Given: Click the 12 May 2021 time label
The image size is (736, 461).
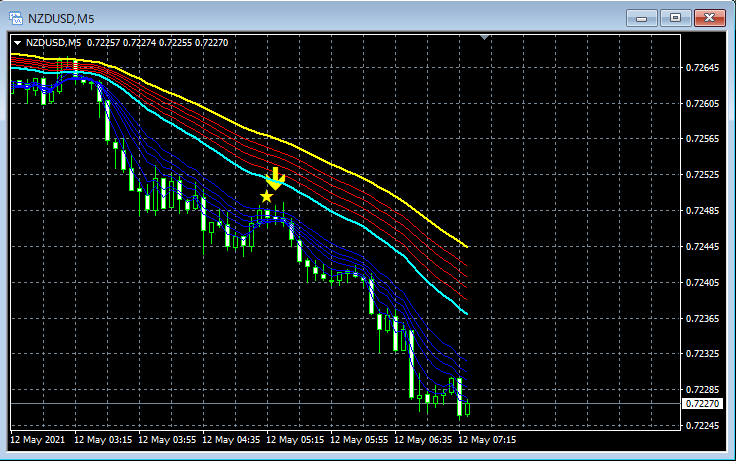Looking at the screenshot, I should (38, 440).
